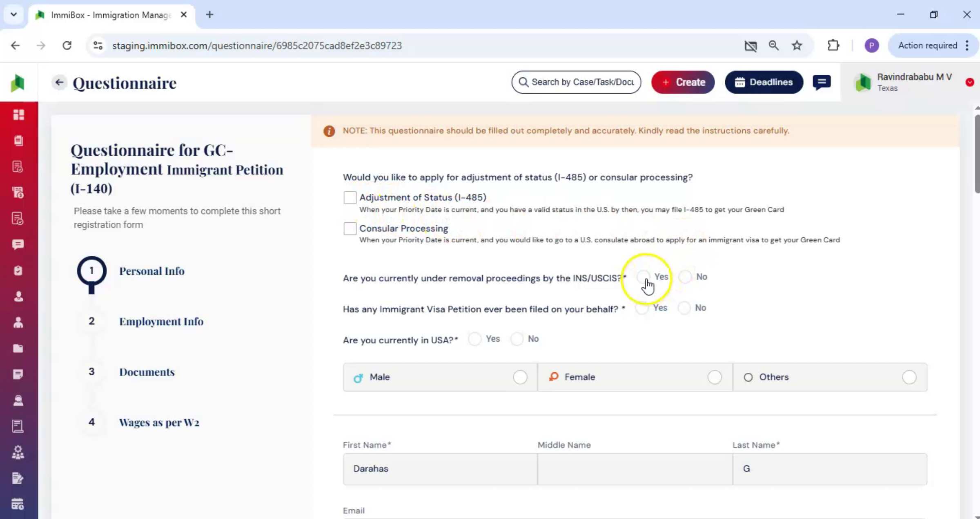Go to Wages as per W2 step

(159, 423)
